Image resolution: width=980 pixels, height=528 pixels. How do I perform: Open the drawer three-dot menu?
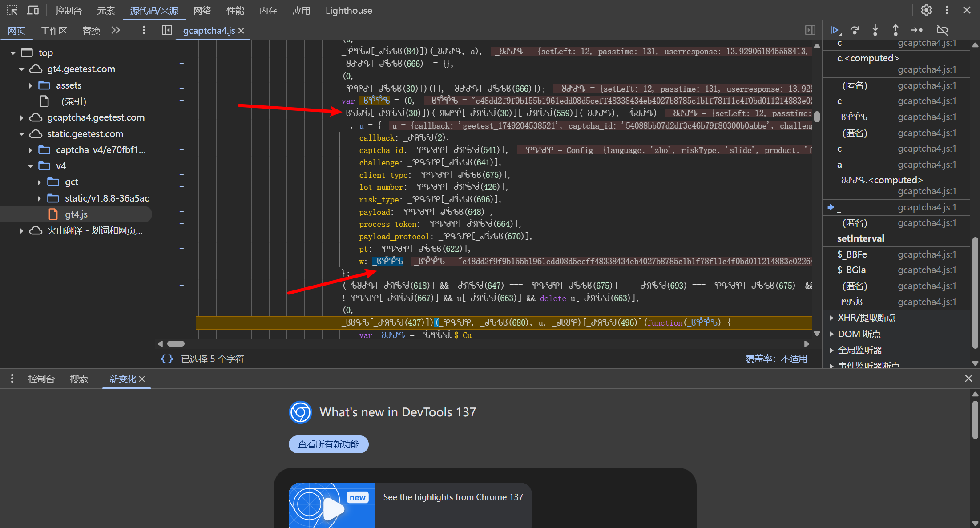(12, 379)
